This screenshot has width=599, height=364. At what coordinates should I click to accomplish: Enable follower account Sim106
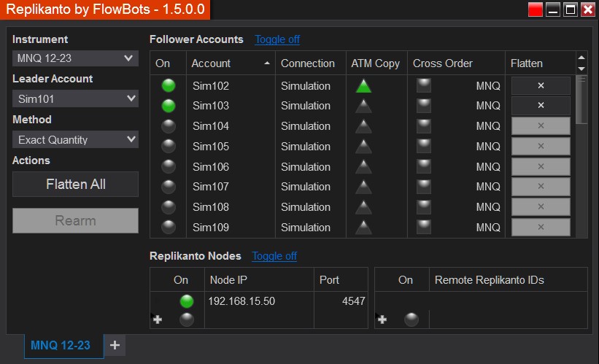coord(169,166)
